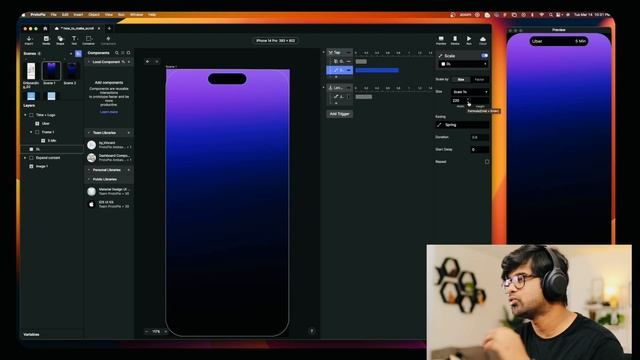
Task: Select the Shape tool in toolbar
Action: pyautogui.click(x=60, y=40)
